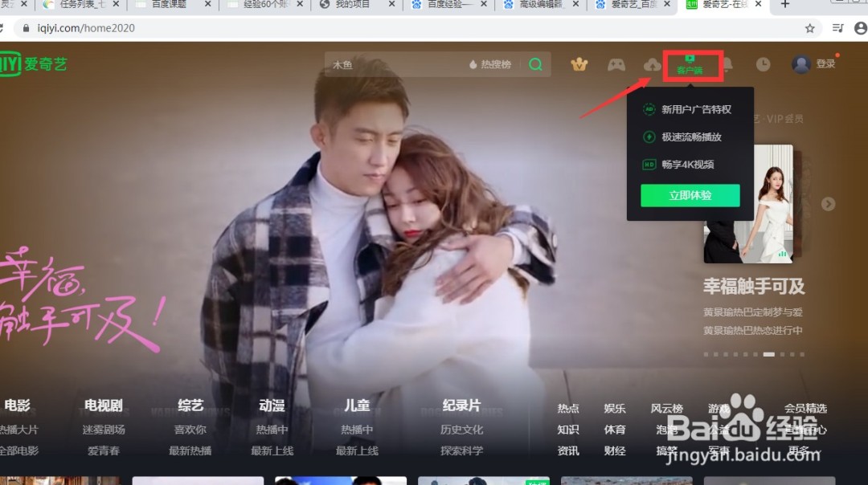Select 畅享4K视频 in client popup
This screenshot has height=485, width=868.
coord(678,165)
